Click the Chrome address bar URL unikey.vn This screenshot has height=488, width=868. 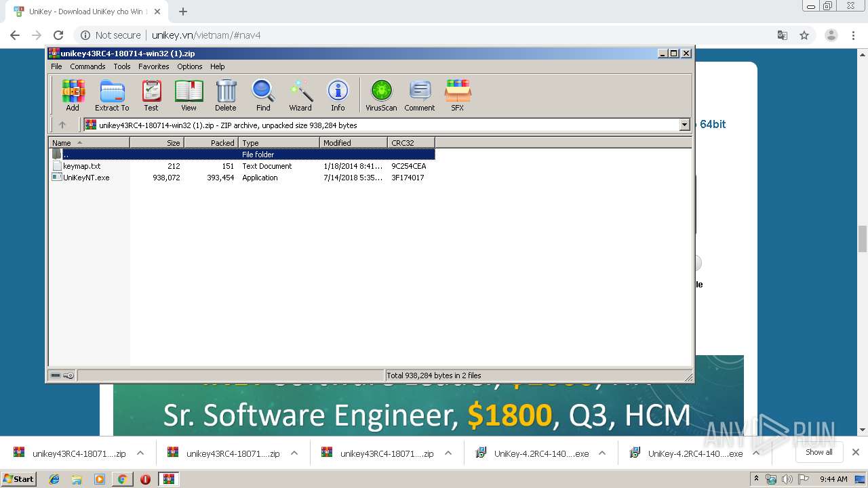tap(206, 35)
